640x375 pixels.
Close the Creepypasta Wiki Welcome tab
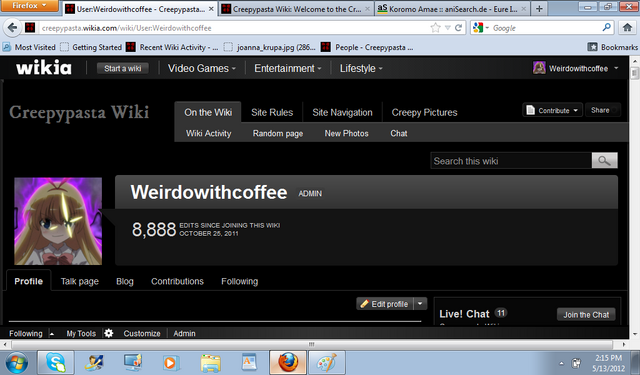(367, 9)
